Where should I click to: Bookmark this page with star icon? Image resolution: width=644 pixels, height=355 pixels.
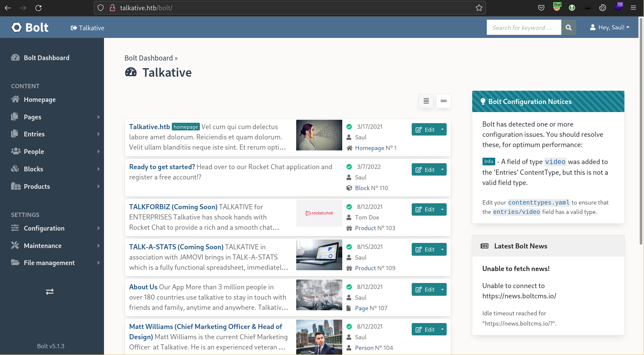coord(479,8)
